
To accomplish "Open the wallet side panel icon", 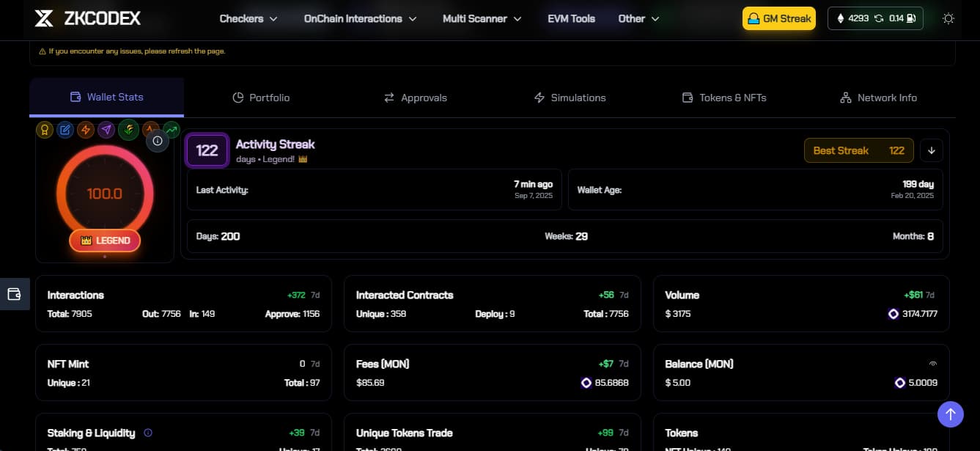I will click(14, 294).
